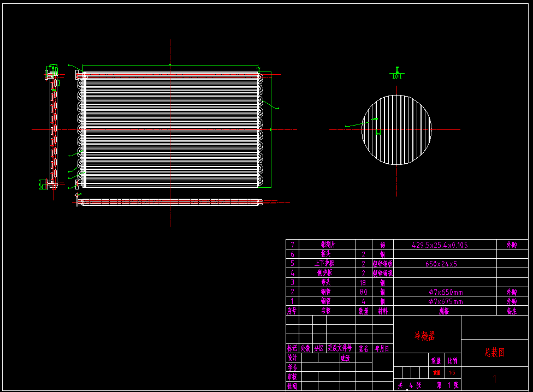
Task: Select the 总装图 drawing name text
Action: click(x=495, y=352)
